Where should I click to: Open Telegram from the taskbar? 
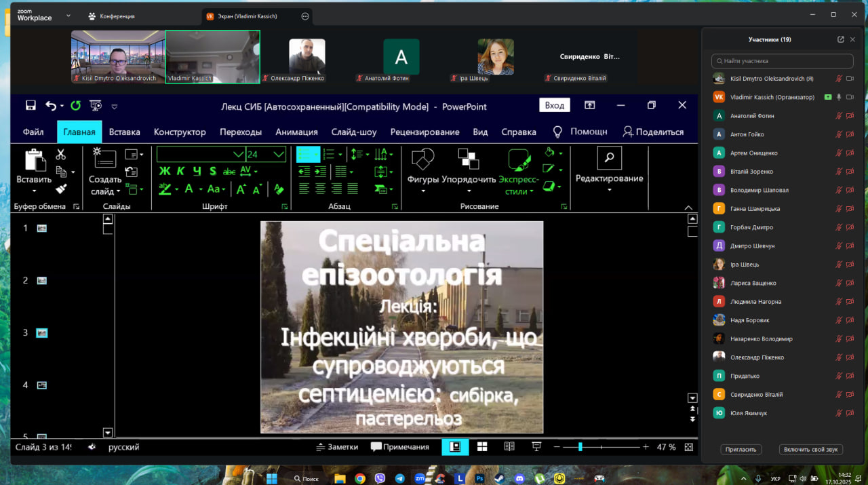pyautogui.click(x=399, y=478)
